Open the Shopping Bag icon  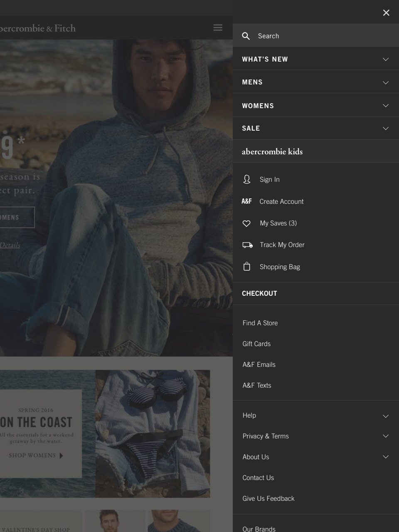[x=247, y=267]
